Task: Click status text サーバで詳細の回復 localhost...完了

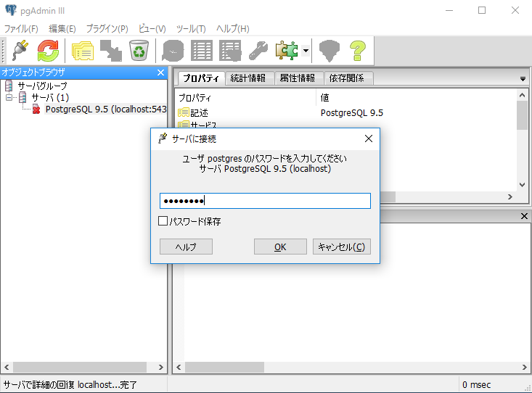Action: click(70, 384)
